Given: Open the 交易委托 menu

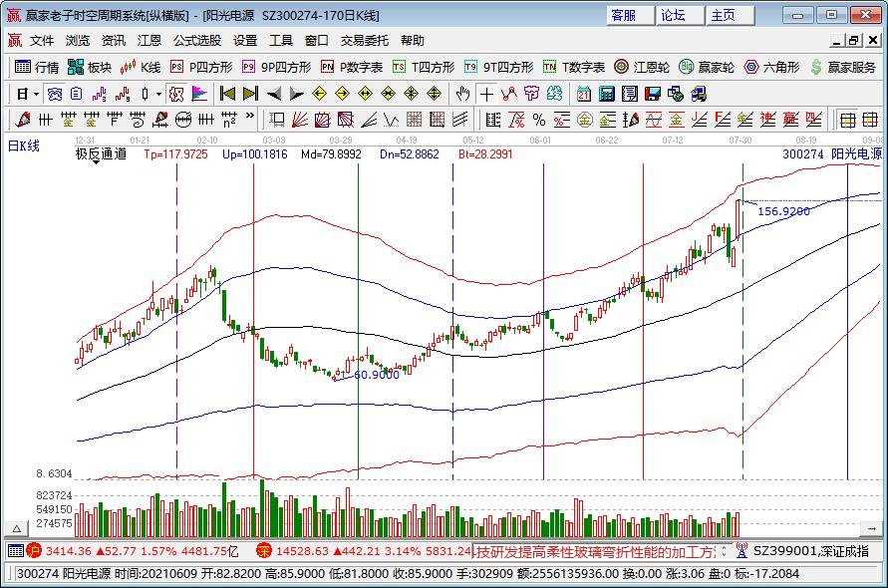Looking at the screenshot, I should coord(365,41).
